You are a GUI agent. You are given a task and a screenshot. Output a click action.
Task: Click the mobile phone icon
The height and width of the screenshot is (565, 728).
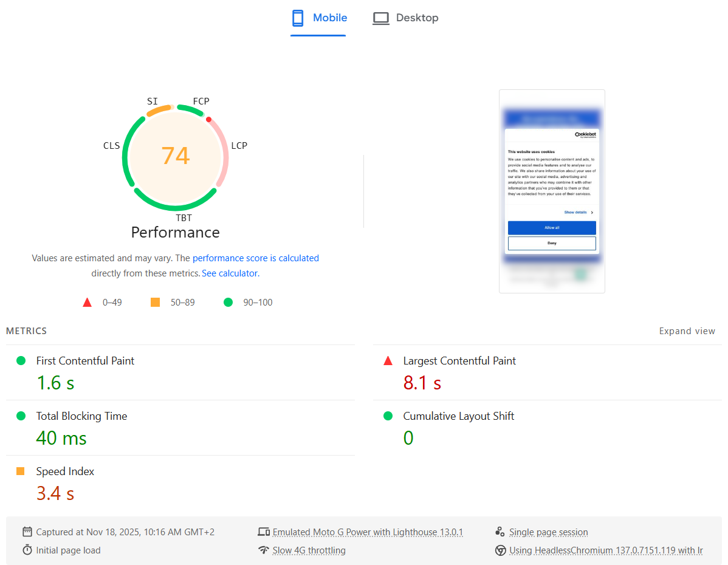(298, 18)
